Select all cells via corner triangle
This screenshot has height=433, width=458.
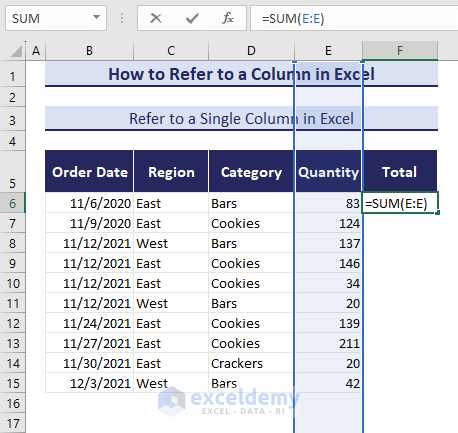click(16, 51)
